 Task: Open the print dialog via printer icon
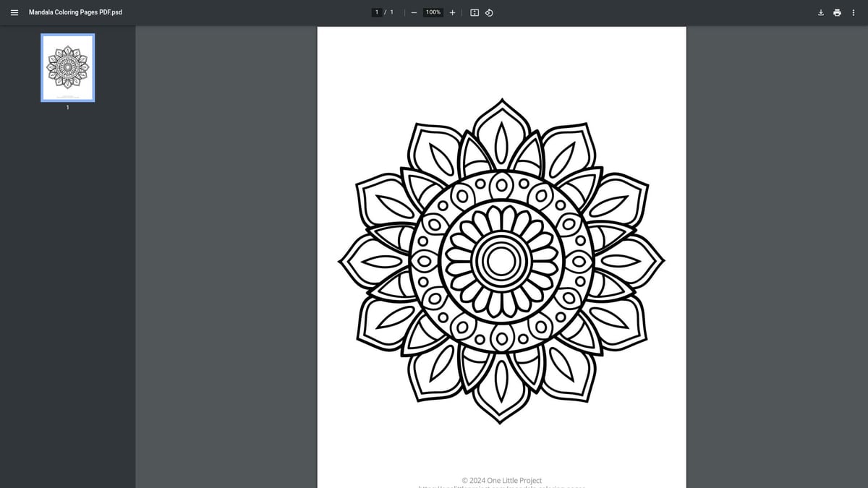pos(837,12)
